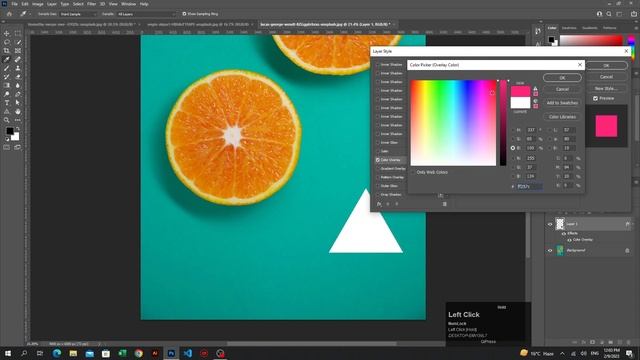The height and width of the screenshot is (360, 640).
Task: Select the Clone Stamp tool
Action: point(18,68)
